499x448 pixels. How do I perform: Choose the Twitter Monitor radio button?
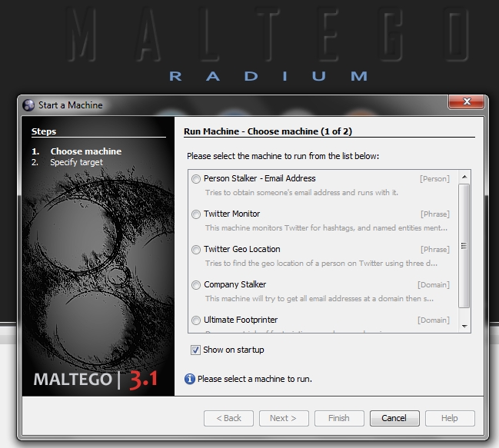pos(197,214)
